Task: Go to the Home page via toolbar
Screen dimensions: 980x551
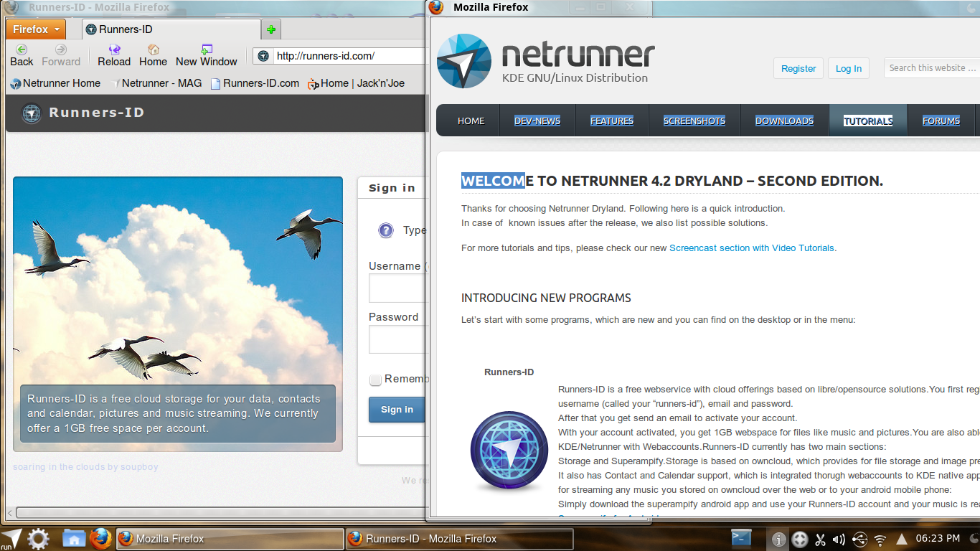Action: [x=153, y=55]
